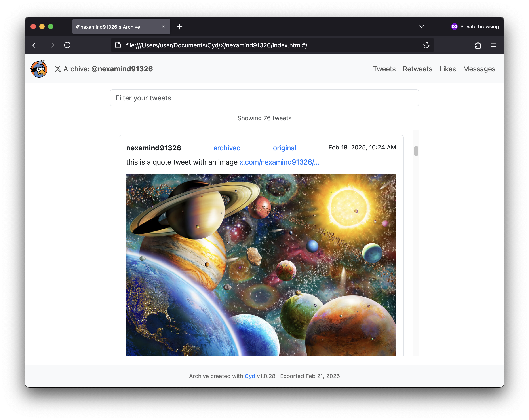Click the page document icon in address bar
This screenshot has height=420, width=529.
pyautogui.click(x=118, y=45)
